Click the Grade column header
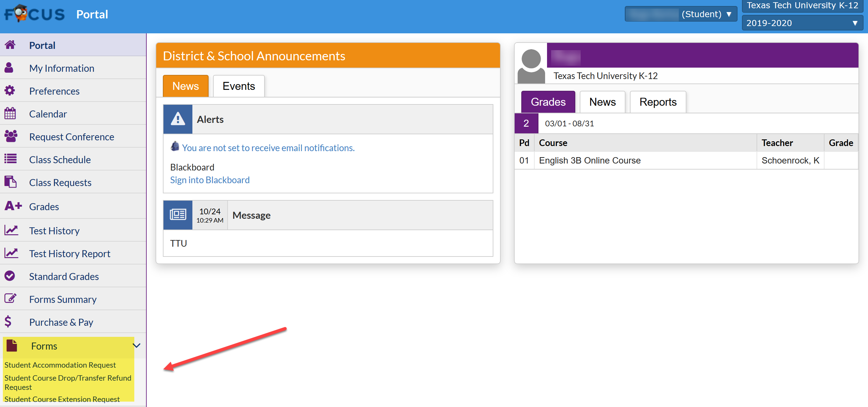Screen dimensions: 868x407 (x=841, y=143)
